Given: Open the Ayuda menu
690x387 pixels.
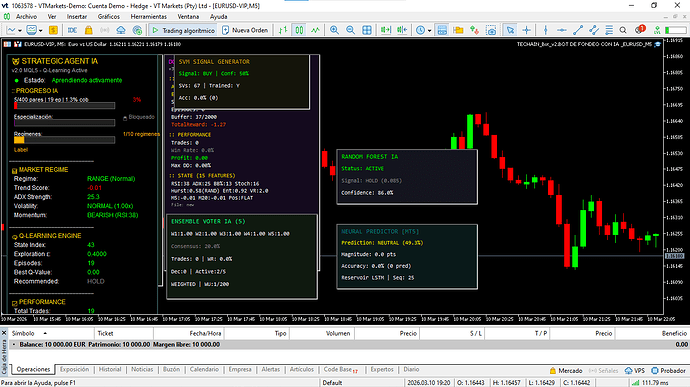Looking at the screenshot, I should point(218,16).
